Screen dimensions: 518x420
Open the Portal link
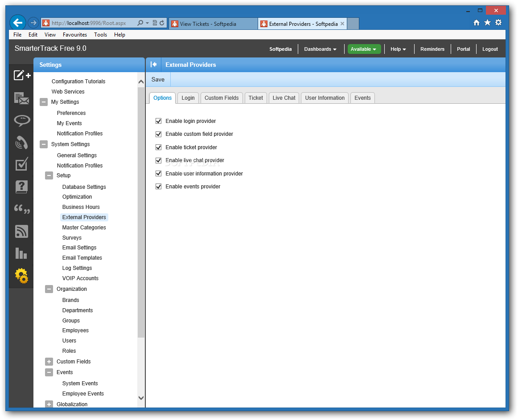[x=463, y=49]
